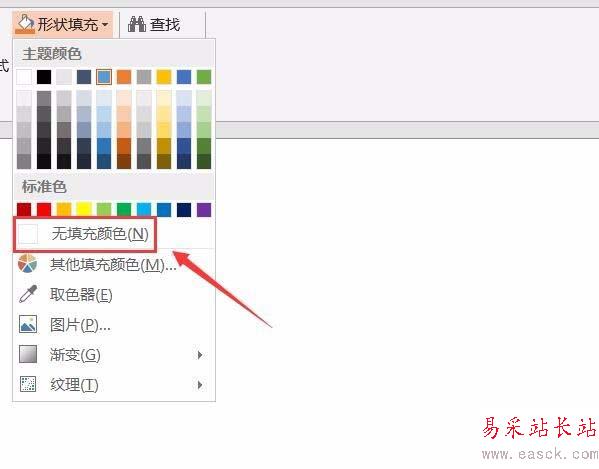Click the picture fill icon
The width and height of the screenshot is (599, 469).
coord(28,324)
